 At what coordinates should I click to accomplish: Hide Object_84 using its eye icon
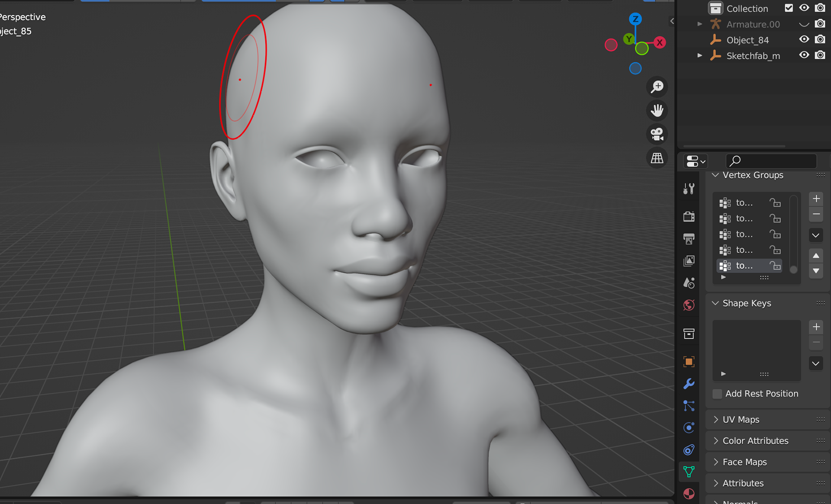[804, 40]
